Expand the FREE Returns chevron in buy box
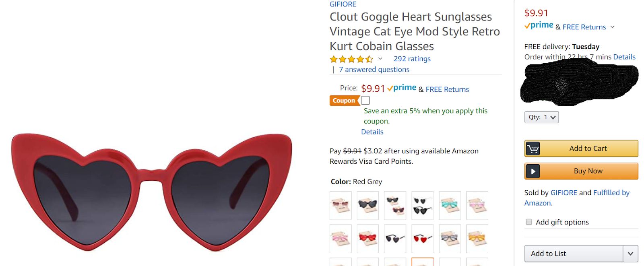The height and width of the screenshot is (266, 644). (612, 27)
